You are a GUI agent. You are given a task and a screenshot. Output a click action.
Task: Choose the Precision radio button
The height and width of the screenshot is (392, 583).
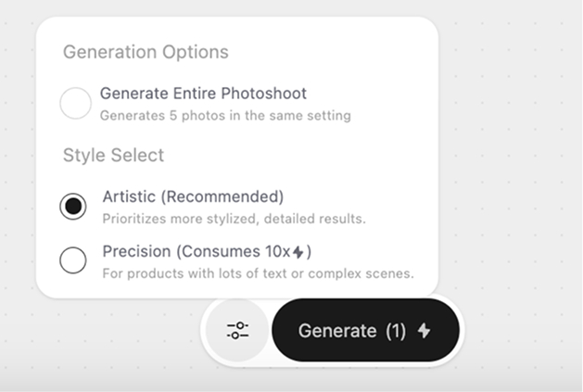tap(73, 260)
